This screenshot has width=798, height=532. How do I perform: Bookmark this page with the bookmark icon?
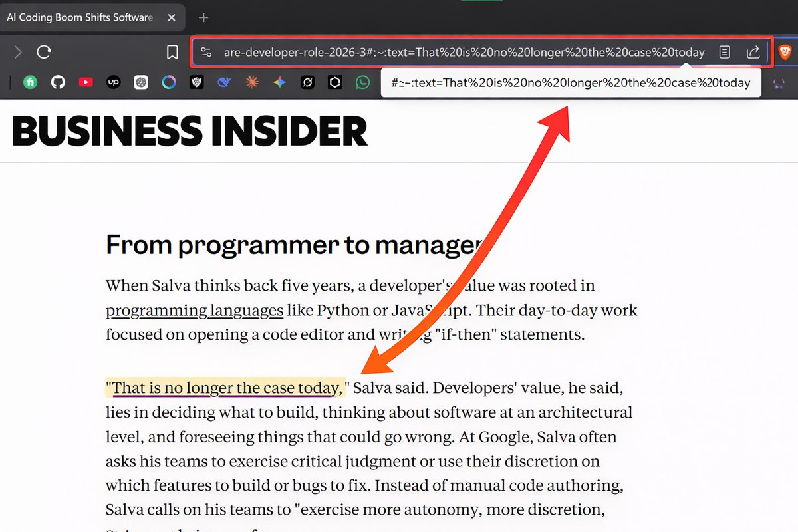pos(172,52)
